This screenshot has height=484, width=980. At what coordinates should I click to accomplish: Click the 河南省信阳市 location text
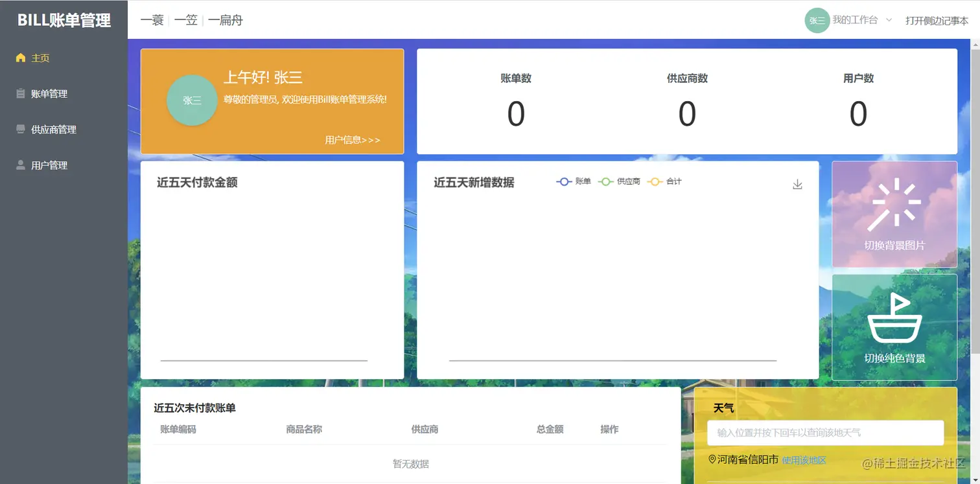coord(747,459)
